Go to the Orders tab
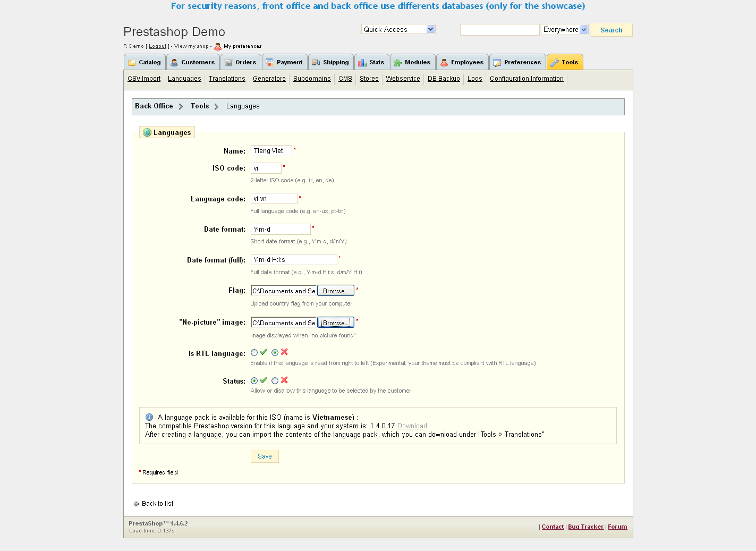Image resolution: width=756 pixels, height=551 pixels. coord(241,62)
